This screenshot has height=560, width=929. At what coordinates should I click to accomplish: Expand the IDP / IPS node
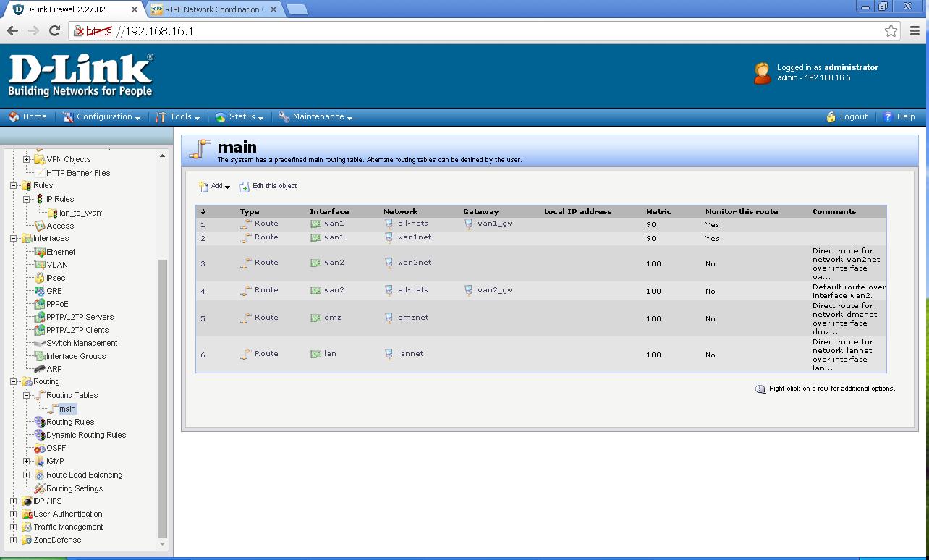point(14,501)
